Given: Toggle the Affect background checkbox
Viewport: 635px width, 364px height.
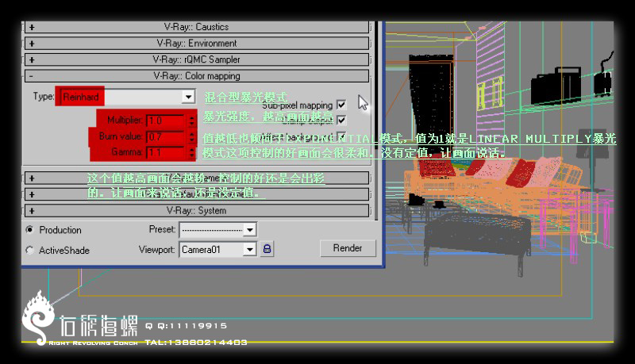Looking at the screenshot, I should pyautogui.click(x=341, y=136).
